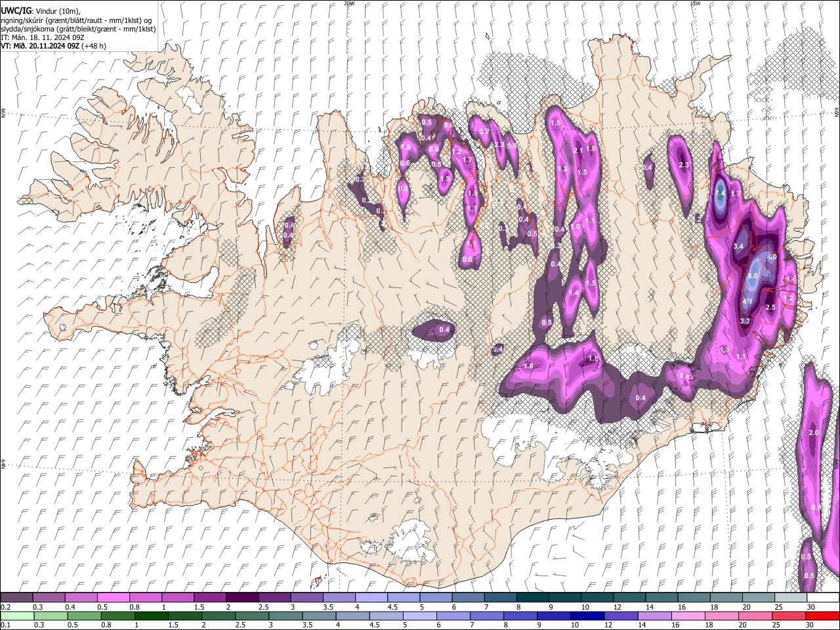Click the "UWC/IG" map title
The height and width of the screenshot is (630, 840).
[15, 10]
